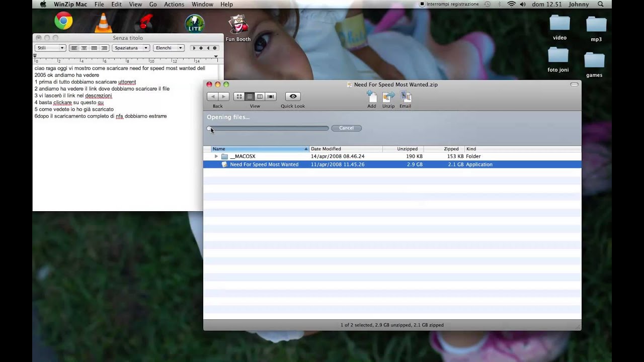Open the Actions menu

174,4
